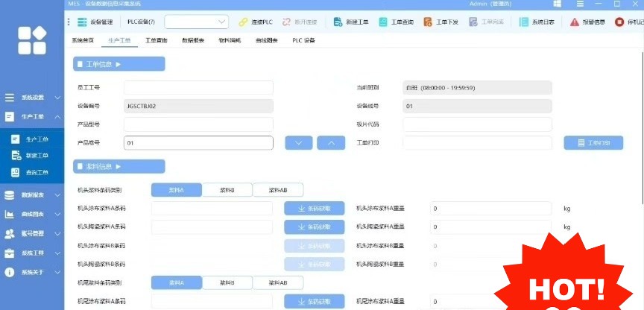The image size is (644, 310).
Task: Open 工单查询 from the toolbar
Action: (396, 22)
